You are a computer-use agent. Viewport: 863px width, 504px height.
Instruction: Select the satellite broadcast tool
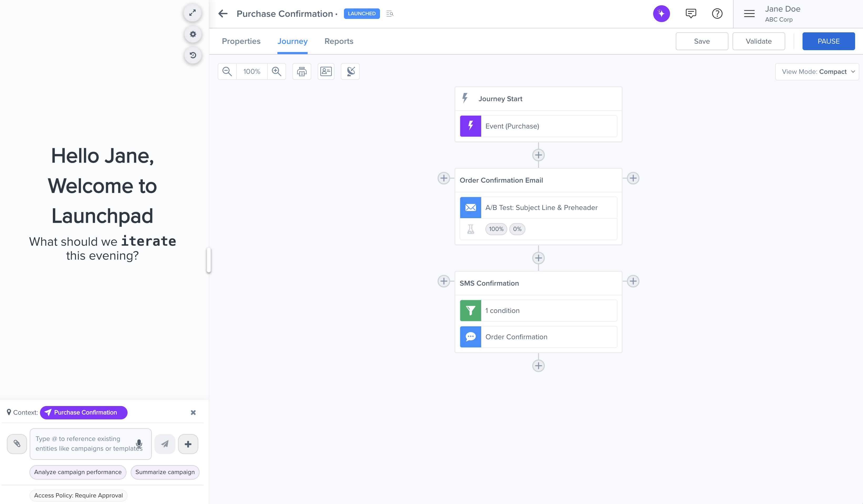coord(350,71)
